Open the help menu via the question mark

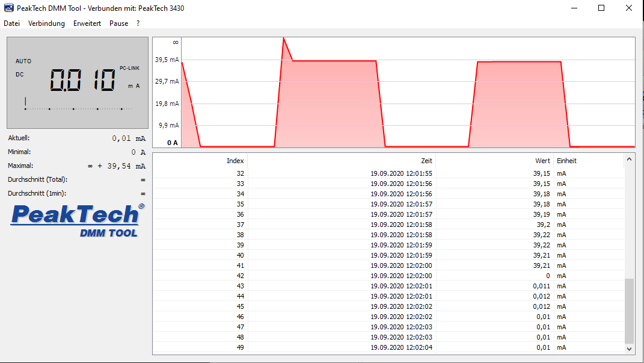click(137, 23)
